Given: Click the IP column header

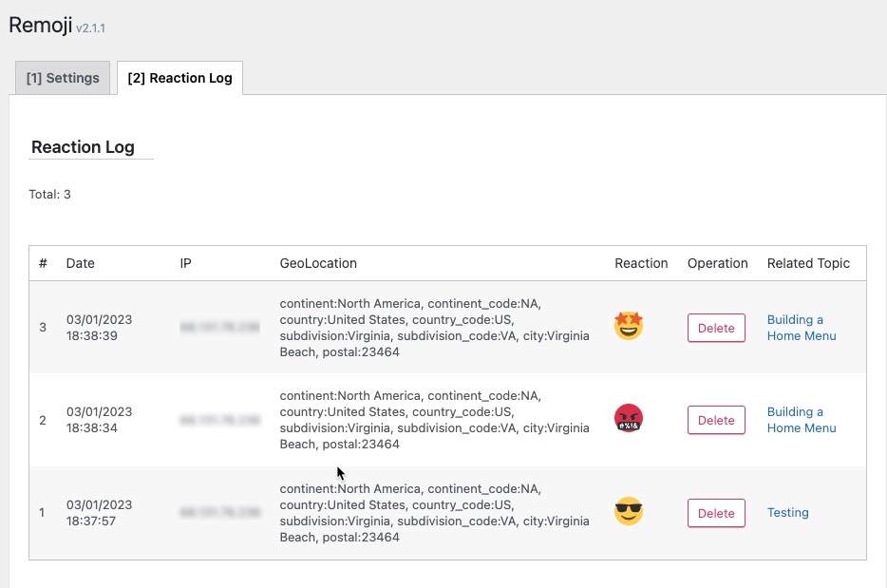Looking at the screenshot, I should point(185,263).
